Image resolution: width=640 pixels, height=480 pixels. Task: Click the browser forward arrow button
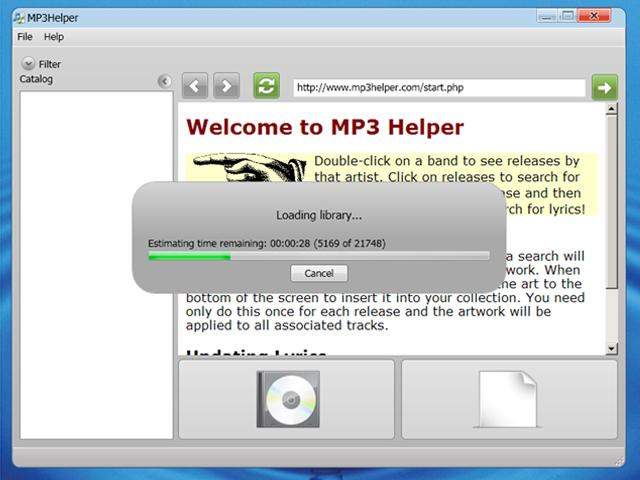tap(227, 86)
